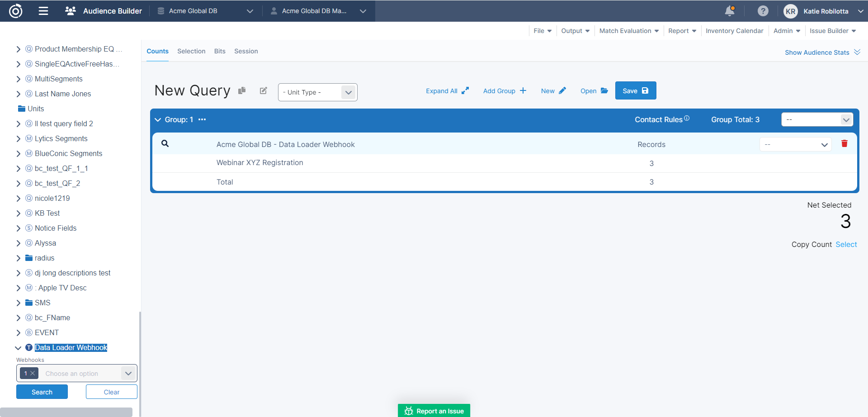Open the Group Total dropdown selector
This screenshot has width=868, height=417.
(817, 120)
